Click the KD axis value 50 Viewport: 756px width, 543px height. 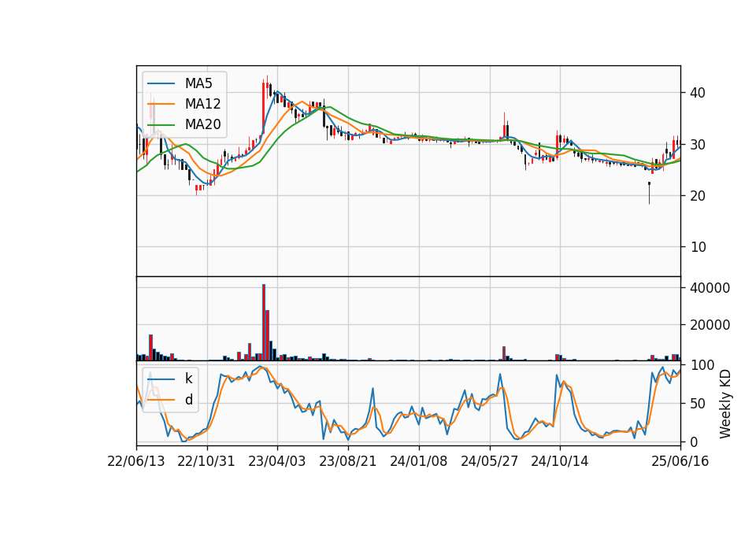pos(698,403)
